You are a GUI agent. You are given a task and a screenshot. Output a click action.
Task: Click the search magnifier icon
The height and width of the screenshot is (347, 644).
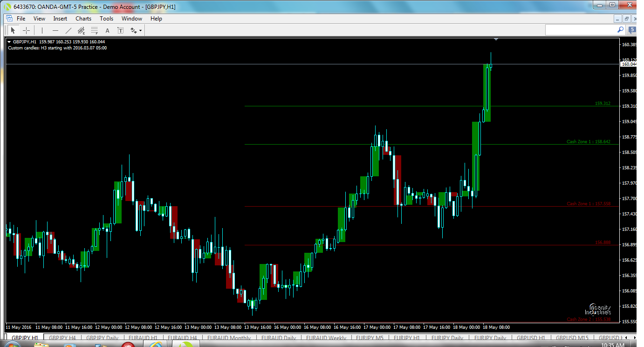point(621,29)
